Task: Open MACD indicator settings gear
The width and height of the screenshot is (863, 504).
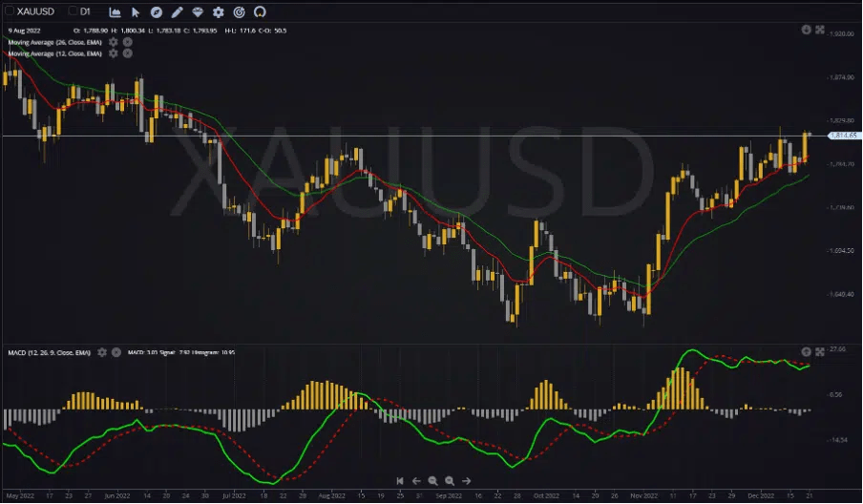Action: click(102, 352)
